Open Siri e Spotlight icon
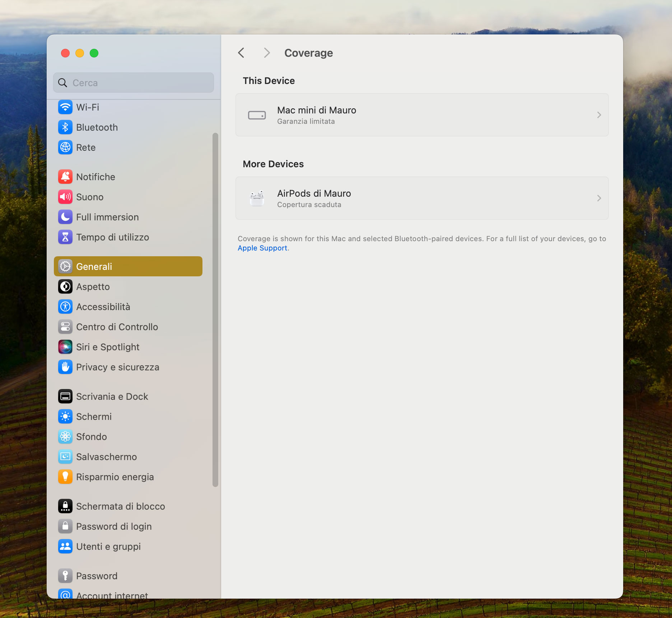The width and height of the screenshot is (672, 618). click(65, 347)
